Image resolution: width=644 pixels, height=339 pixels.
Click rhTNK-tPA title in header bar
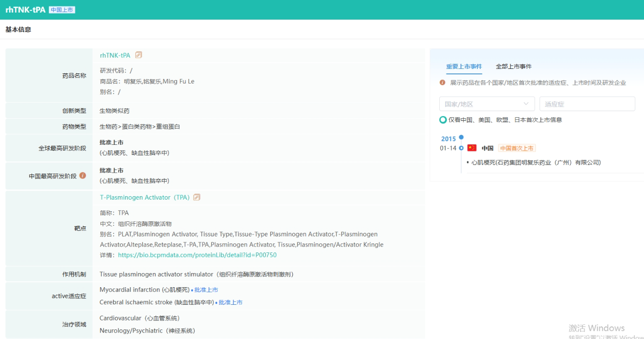tap(25, 10)
